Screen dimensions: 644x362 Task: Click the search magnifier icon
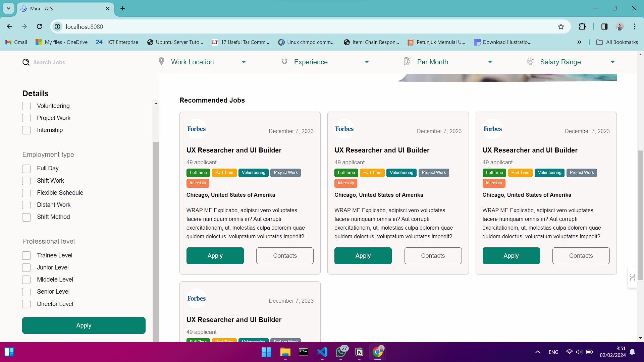point(26,62)
